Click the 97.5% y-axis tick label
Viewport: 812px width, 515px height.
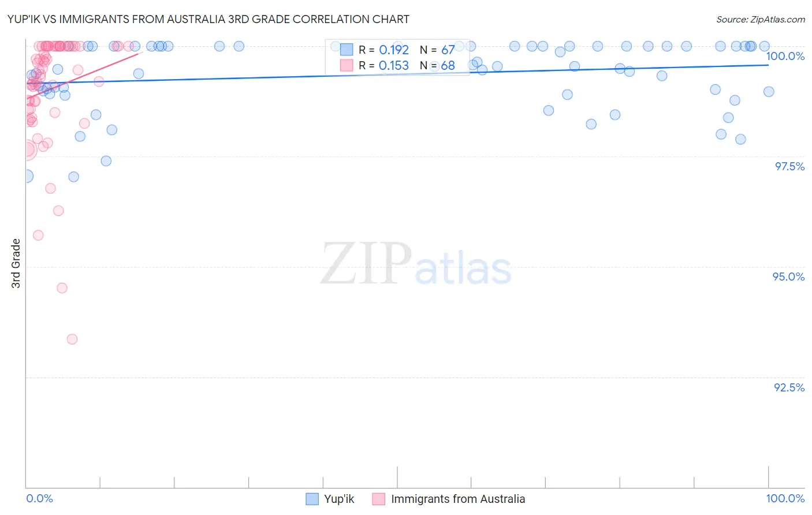pyautogui.click(x=789, y=167)
